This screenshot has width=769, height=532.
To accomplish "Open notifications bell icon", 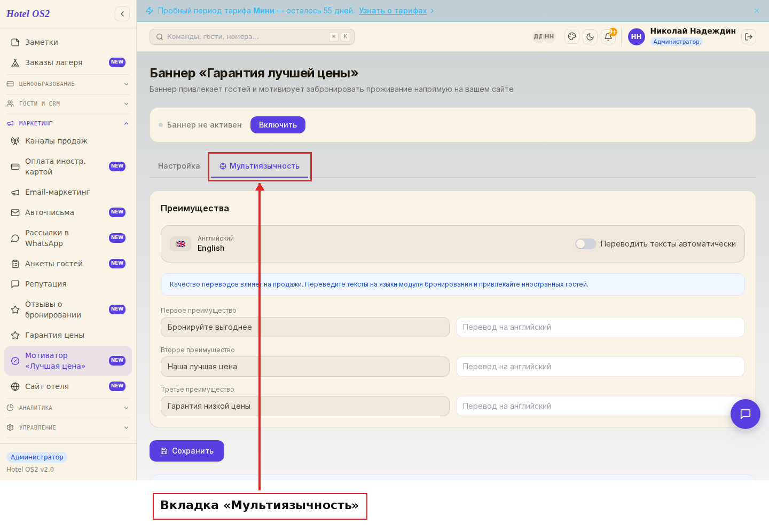I will (608, 37).
